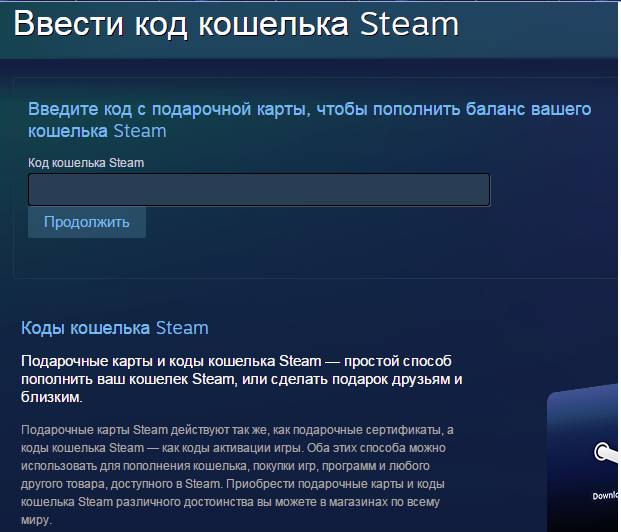Click the Steam gift card image
Viewport: 621px width, 532px height.
[x=583, y=458]
